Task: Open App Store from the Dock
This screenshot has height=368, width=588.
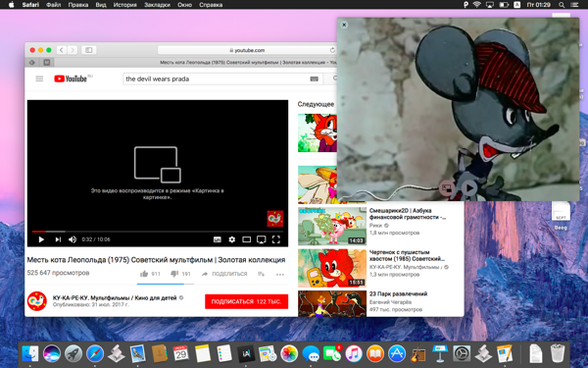Action: click(x=397, y=353)
